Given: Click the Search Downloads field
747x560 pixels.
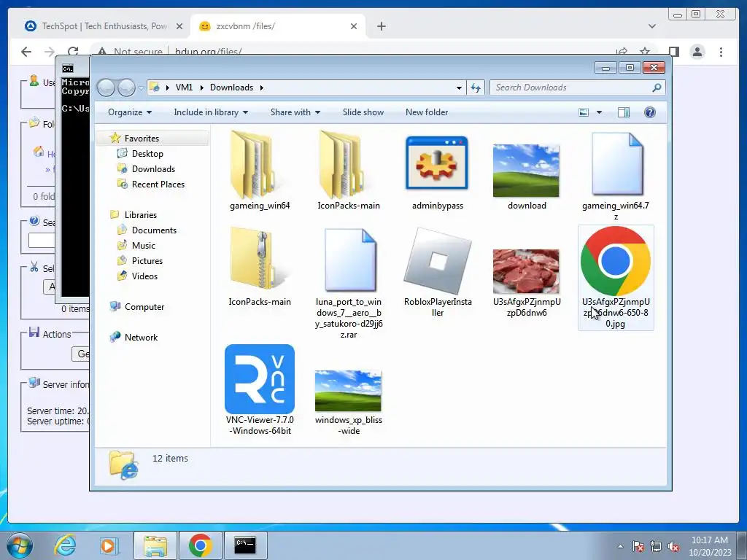Looking at the screenshot, I should click(577, 87).
